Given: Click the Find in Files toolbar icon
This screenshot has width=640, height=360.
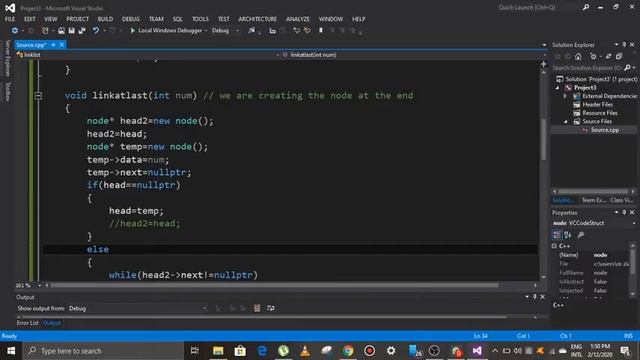Looking at the screenshot, I should coord(251,31).
